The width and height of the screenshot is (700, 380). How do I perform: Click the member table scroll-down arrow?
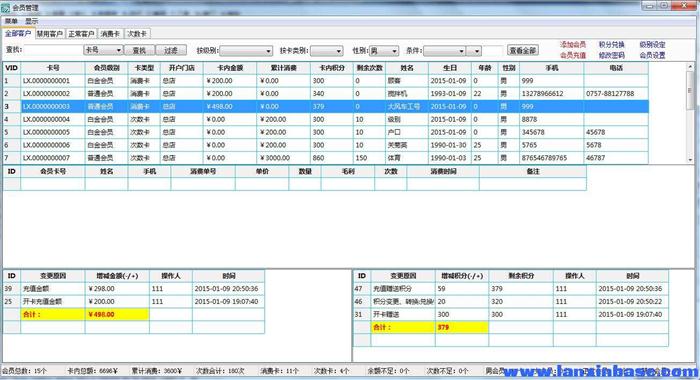point(690,160)
